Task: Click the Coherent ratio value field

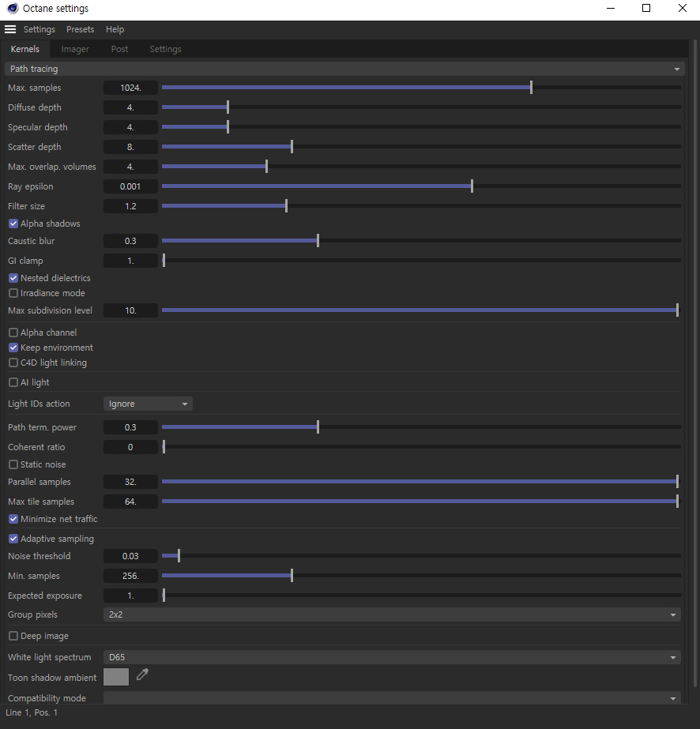Action: click(130, 447)
